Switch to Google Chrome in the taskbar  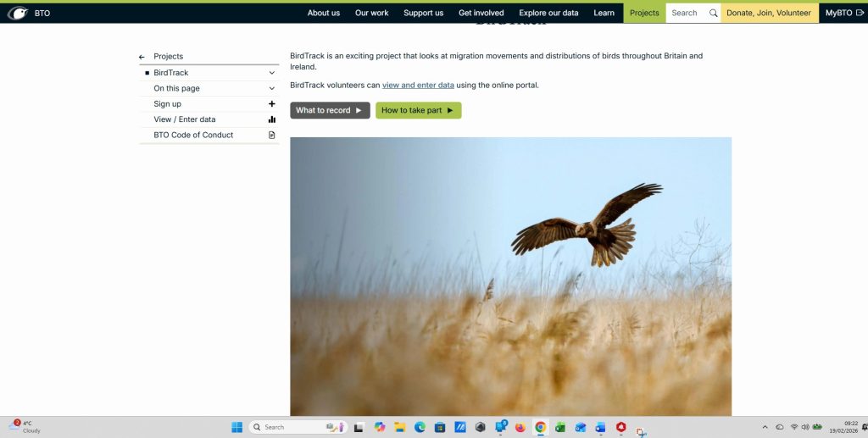coord(540,427)
